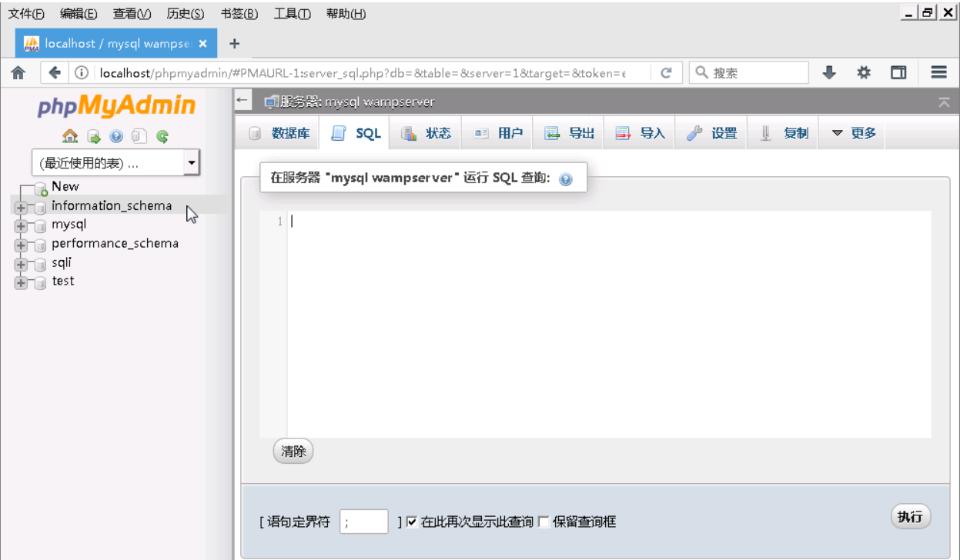Open the 工具(T) menu

(x=293, y=14)
